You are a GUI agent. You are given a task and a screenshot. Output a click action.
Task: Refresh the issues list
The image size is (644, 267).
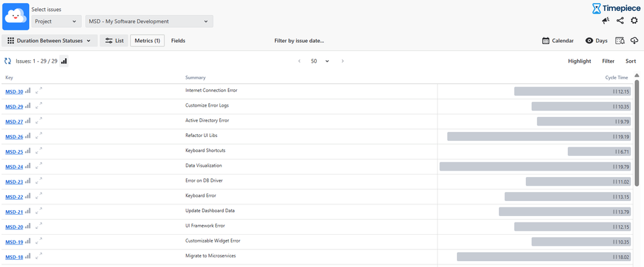7,61
